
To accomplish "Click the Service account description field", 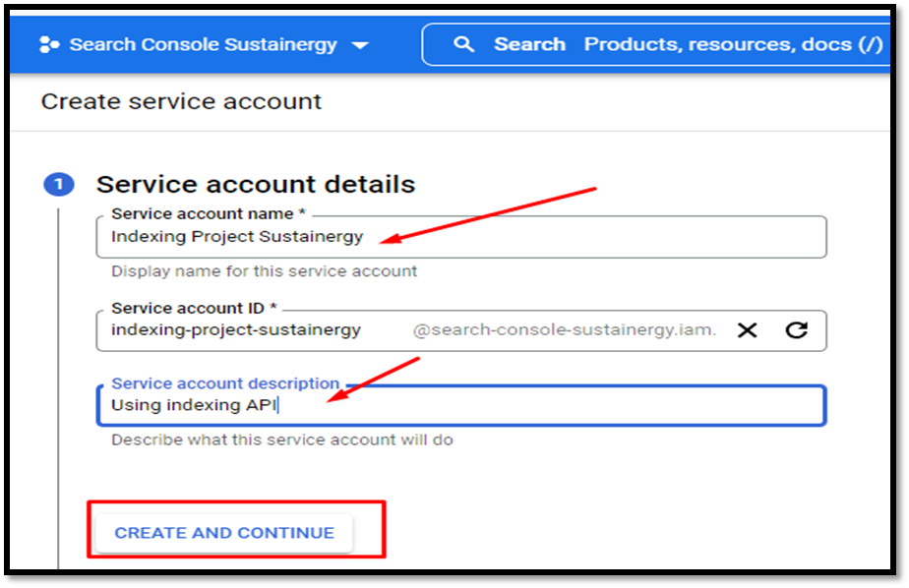I will pos(460,405).
